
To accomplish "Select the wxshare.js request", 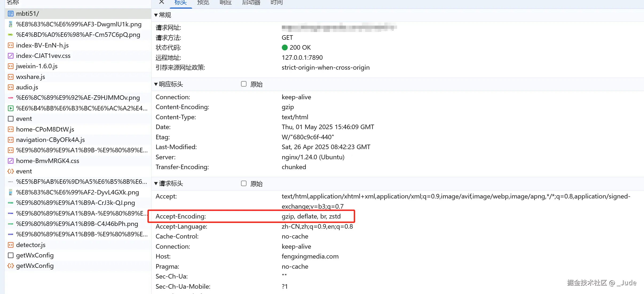I will point(30,77).
